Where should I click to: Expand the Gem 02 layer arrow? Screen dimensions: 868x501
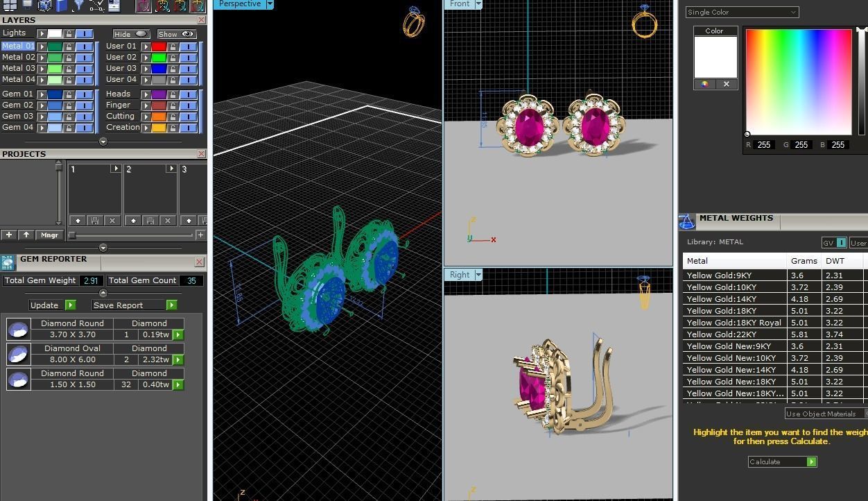(42, 105)
